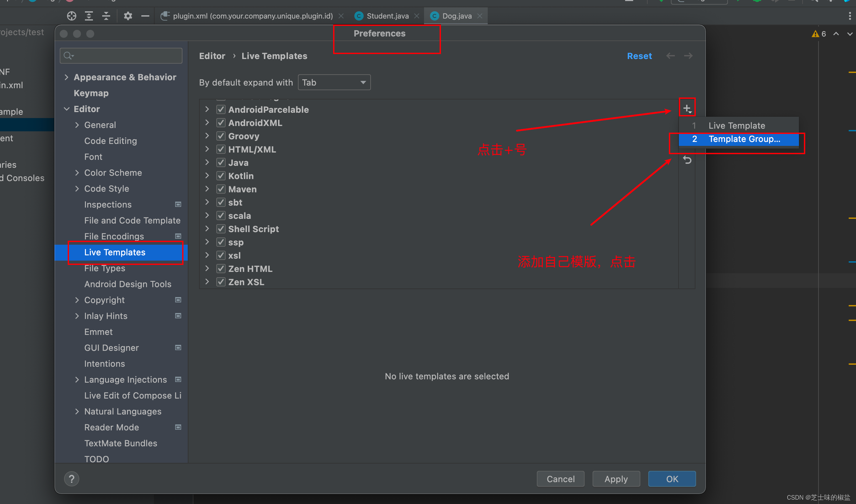
Task: Expand the Java template group
Action: [x=207, y=163]
